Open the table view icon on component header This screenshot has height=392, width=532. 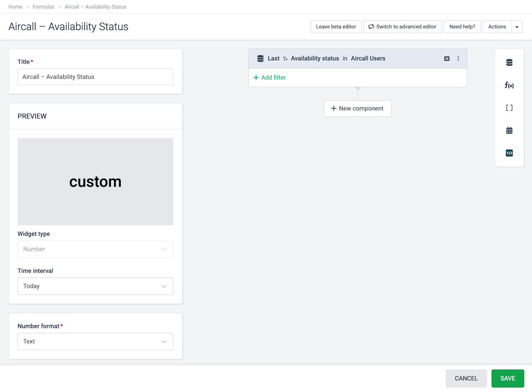click(447, 59)
